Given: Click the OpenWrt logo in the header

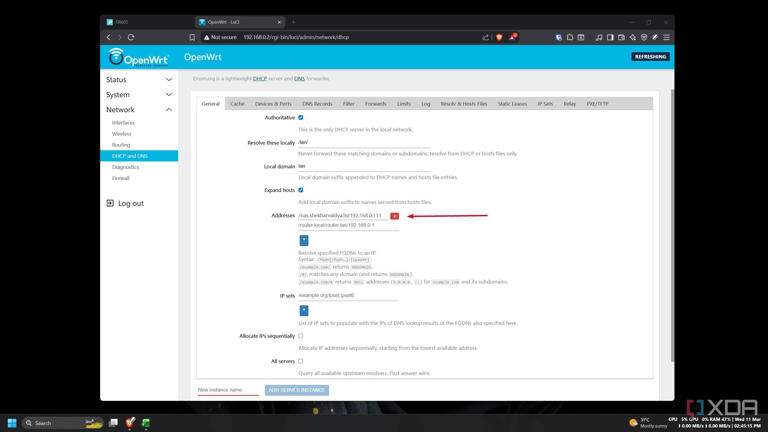Looking at the screenshot, I should click(x=139, y=57).
